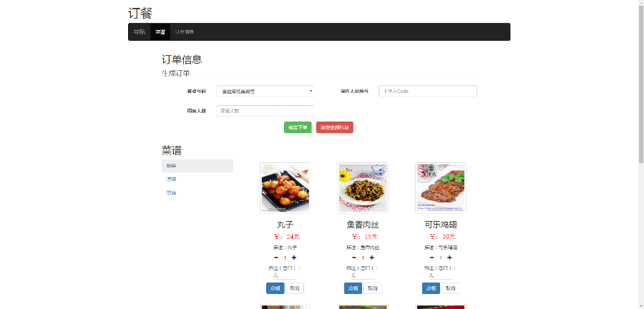Choose 饮品 category in menu sidebar
The width and height of the screenshot is (644, 309).
click(197, 192)
